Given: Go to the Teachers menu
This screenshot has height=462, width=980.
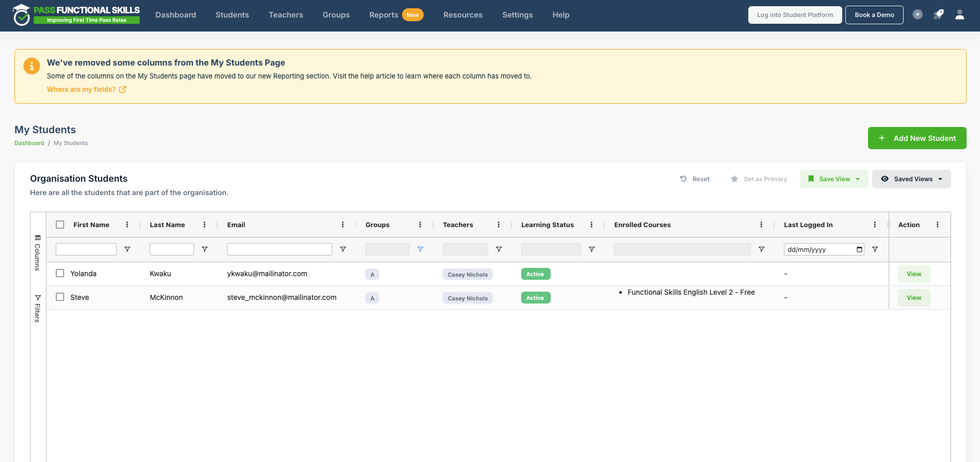Looking at the screenshot, I should point(286,15).
